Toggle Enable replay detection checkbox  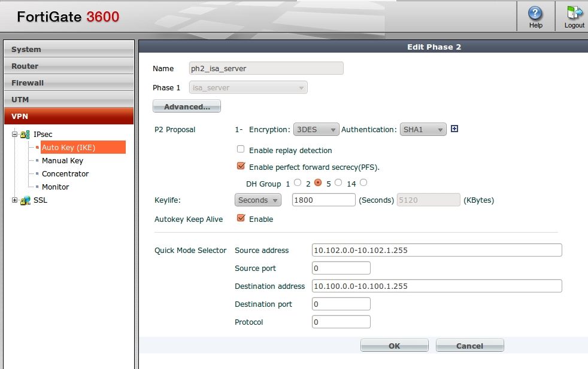[x=241, y=149]
